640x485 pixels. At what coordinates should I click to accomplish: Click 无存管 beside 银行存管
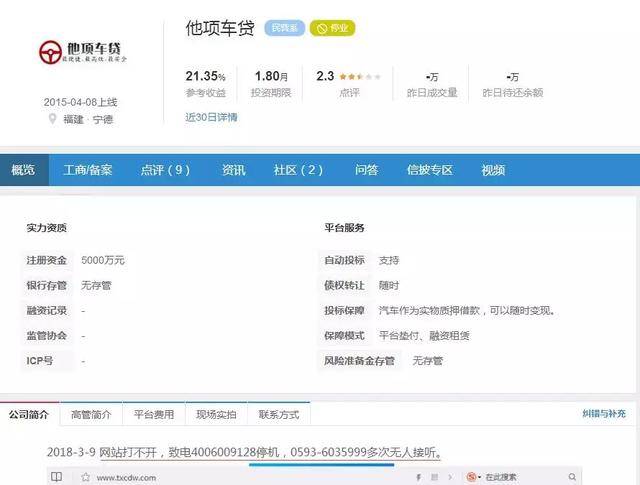(x=96, y=285)
